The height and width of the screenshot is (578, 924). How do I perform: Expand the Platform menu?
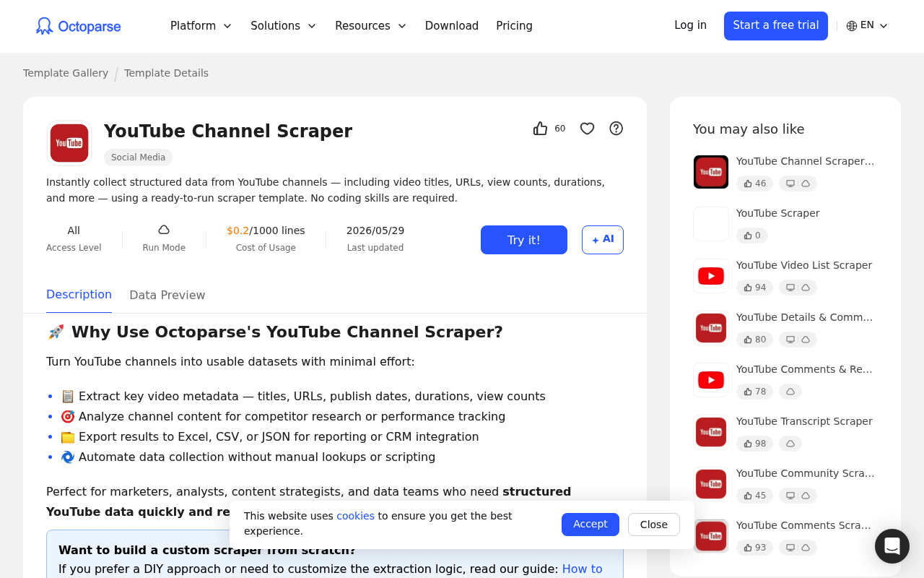click(201, 26)
